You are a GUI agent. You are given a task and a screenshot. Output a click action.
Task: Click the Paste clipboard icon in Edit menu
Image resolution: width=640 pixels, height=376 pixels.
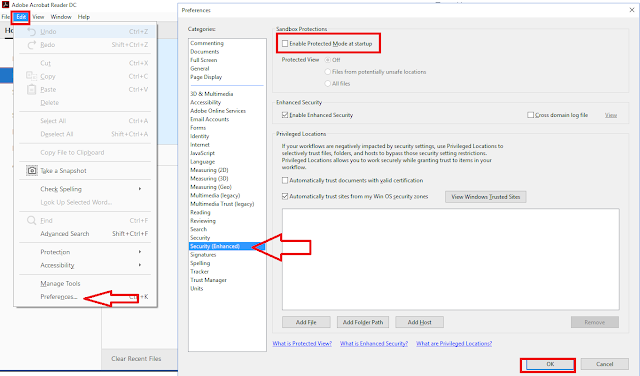click(31, 89)
